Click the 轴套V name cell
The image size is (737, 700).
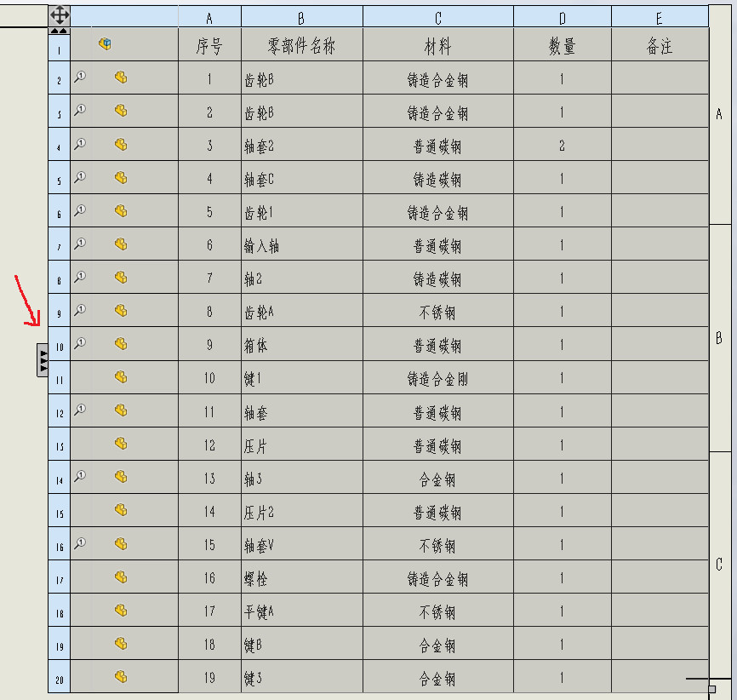(x=302, y=543)
